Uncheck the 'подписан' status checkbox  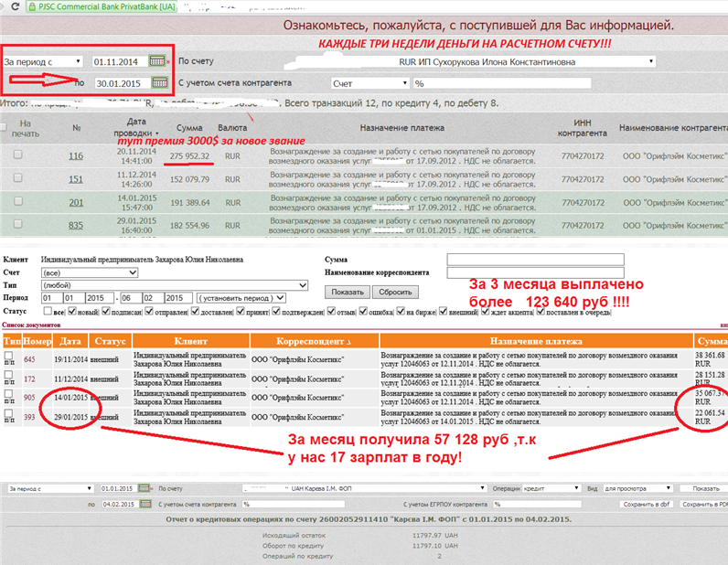point(106,311)
